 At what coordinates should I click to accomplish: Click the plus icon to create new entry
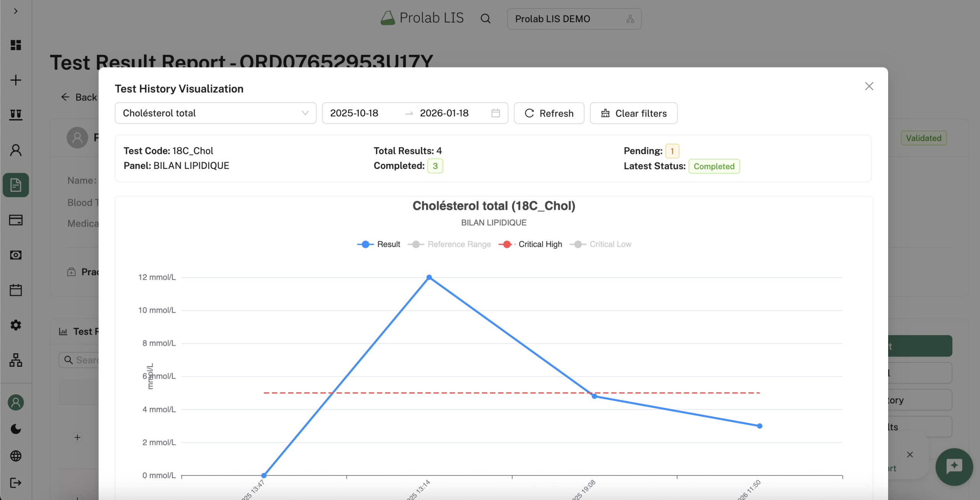click(16, 80)
